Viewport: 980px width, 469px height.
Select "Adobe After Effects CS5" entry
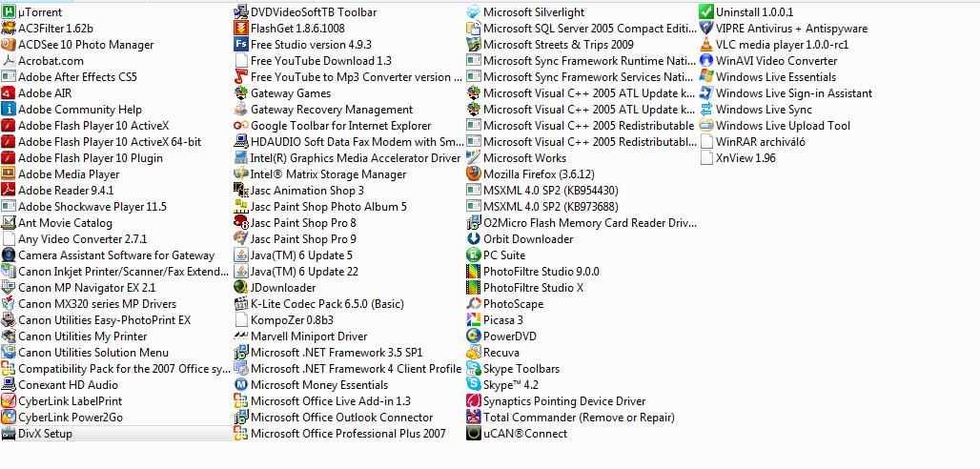(77, 77)
